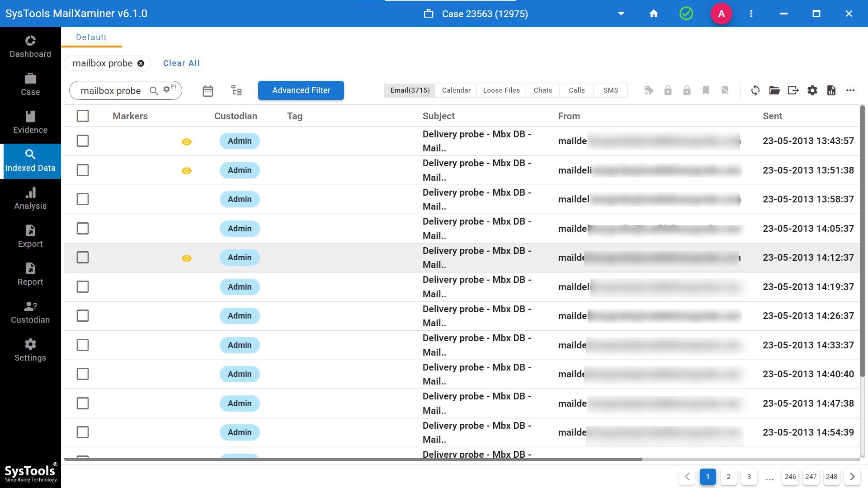
Task: Open the calendar date filter icon
Action: pyautogui.click(x=208, y=91)
